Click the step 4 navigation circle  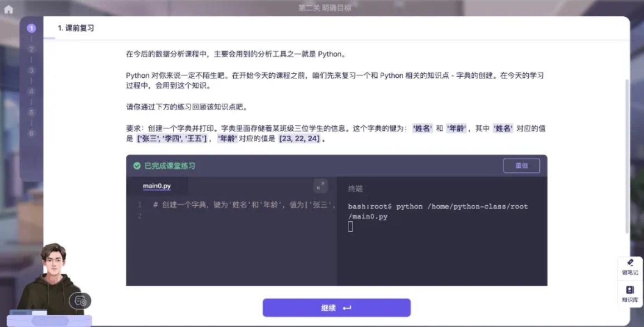point(31,92)
